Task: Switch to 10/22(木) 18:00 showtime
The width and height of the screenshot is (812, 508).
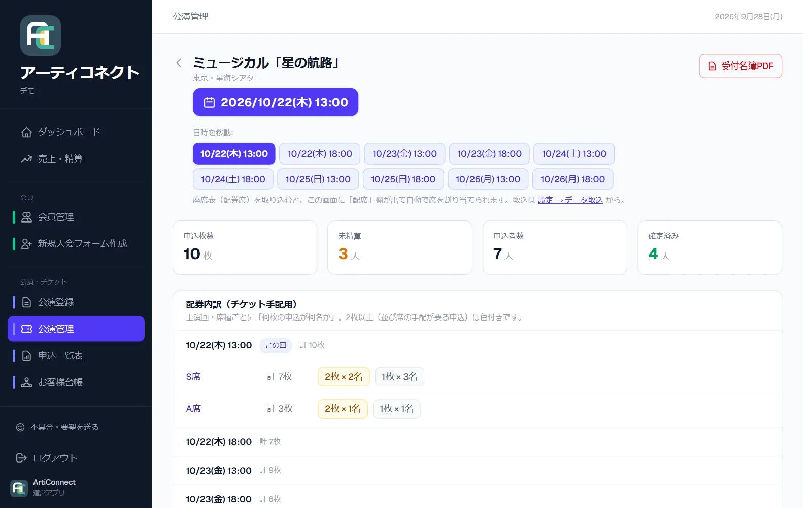Action: (x=320, y=154)
